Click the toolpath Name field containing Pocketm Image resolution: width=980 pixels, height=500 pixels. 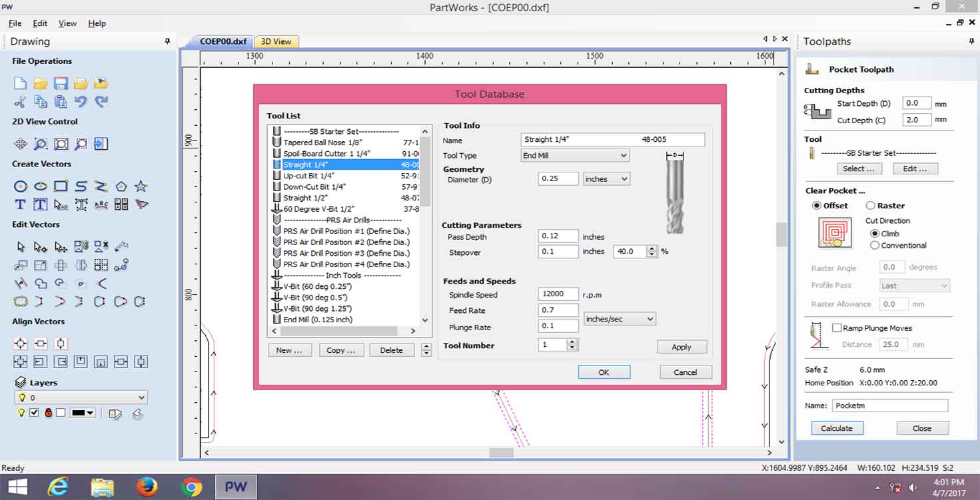889,405
